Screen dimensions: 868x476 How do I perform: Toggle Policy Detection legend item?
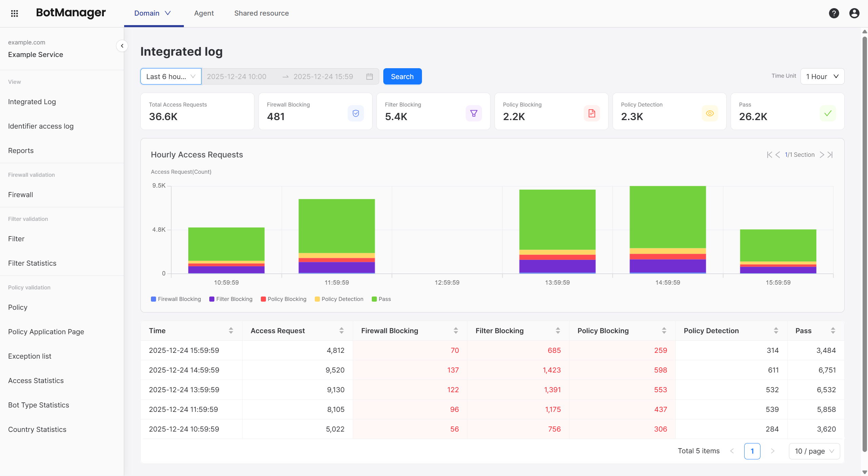click(339, 299)
